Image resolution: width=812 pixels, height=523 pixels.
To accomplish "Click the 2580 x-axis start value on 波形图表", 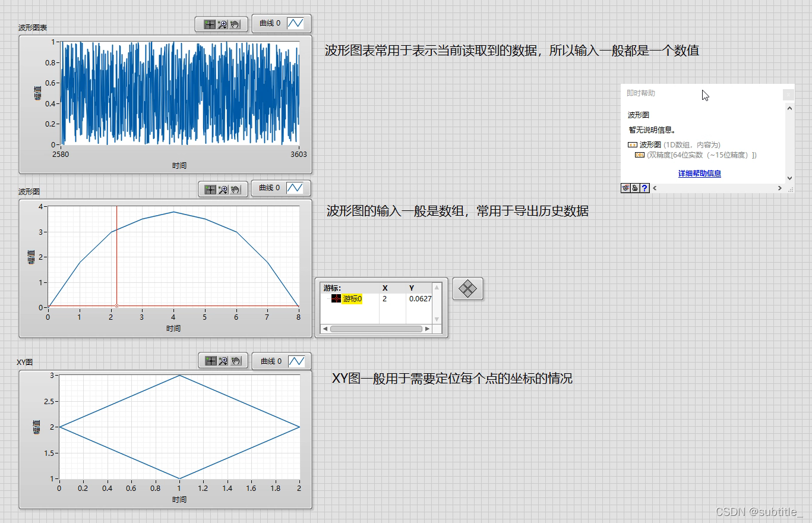I will tap(61, 154).
